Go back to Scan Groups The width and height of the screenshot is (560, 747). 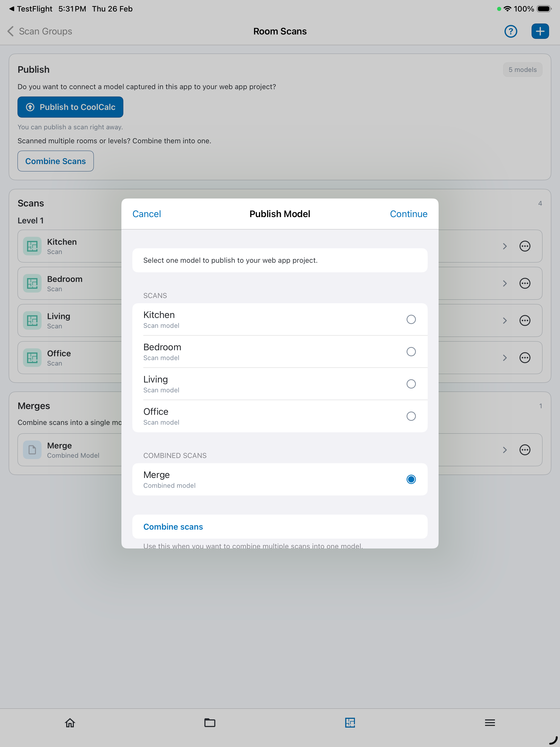[40, 31]
